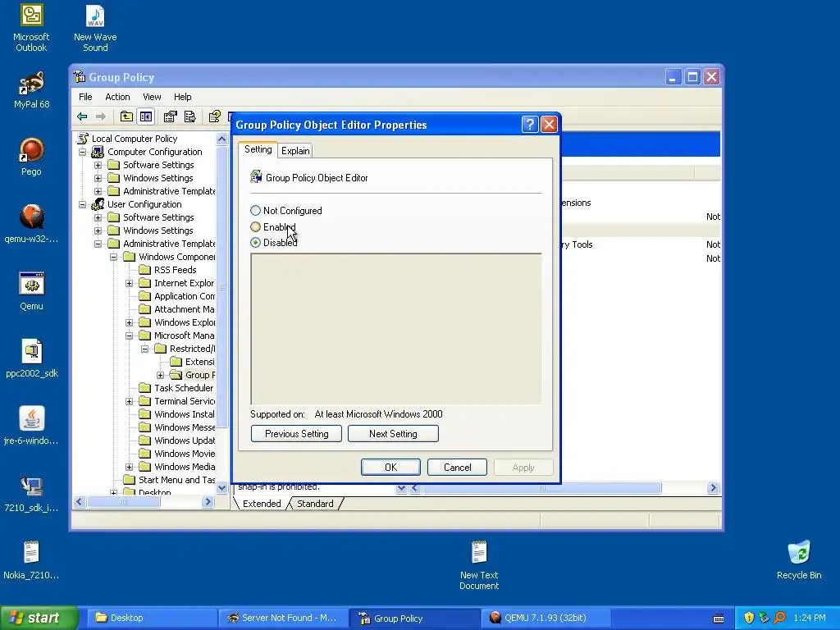The width and height of the screenshot is (840, 630).
Task: Expand the Internet Explorer tree folder
Action: click(x=129, y=283)
